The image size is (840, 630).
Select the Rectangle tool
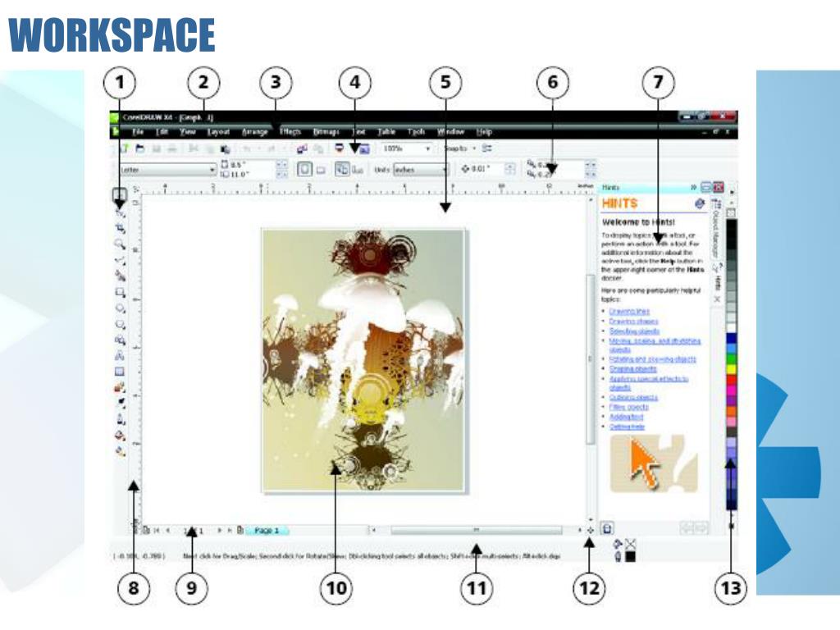click(120, 293)
